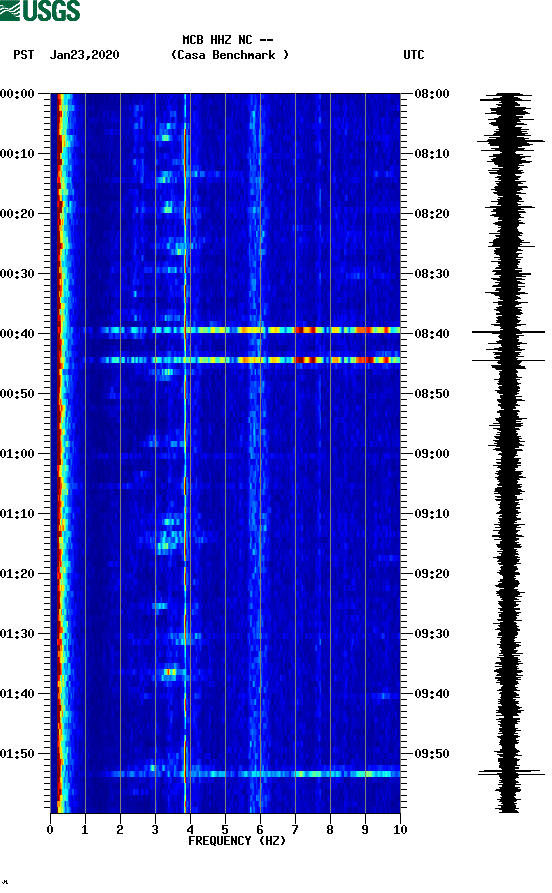Click UTC time label '09:00'
This screenshot has width=552, height=893.
(432, 454)
